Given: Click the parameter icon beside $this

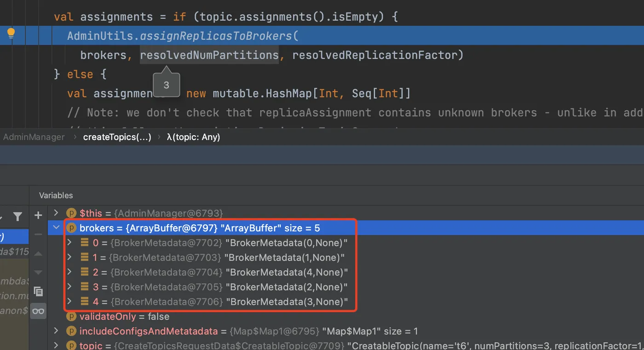Looking at the screenshot, I should 71,213.
